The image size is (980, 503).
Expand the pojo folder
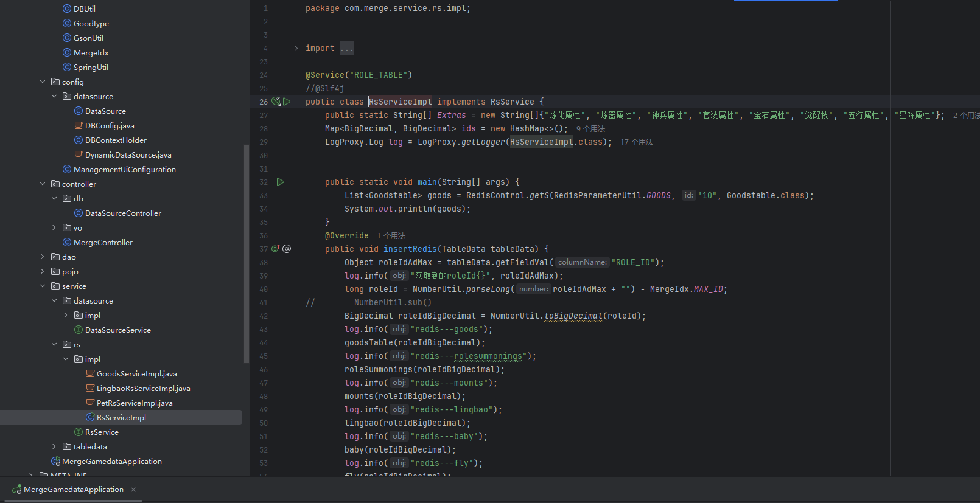click(43, 271)
